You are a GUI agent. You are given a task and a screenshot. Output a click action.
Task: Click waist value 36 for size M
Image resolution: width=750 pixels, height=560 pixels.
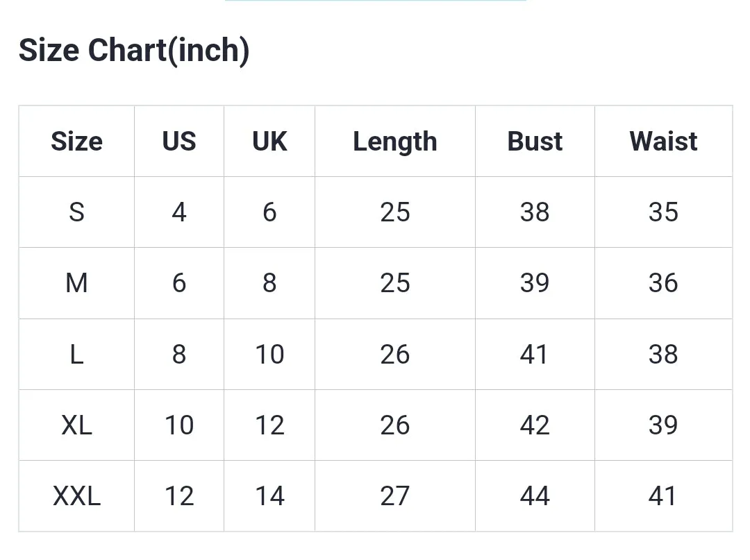point(663,283)
